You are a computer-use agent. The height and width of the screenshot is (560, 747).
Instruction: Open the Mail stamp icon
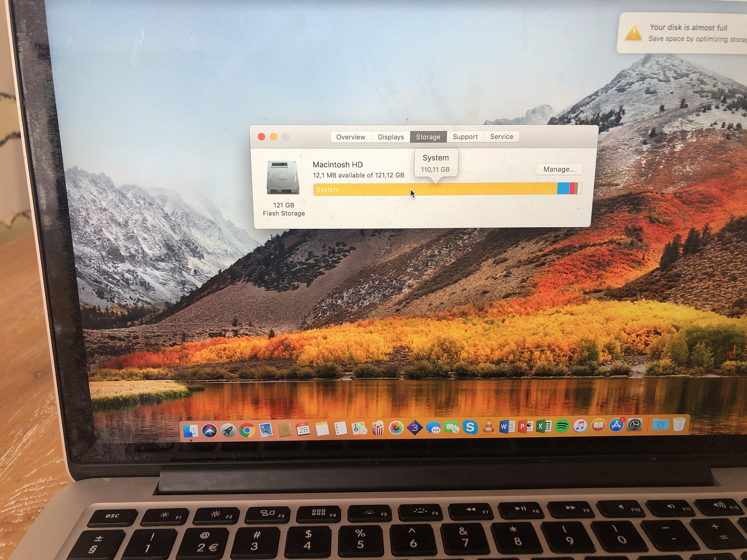(266, 430)
